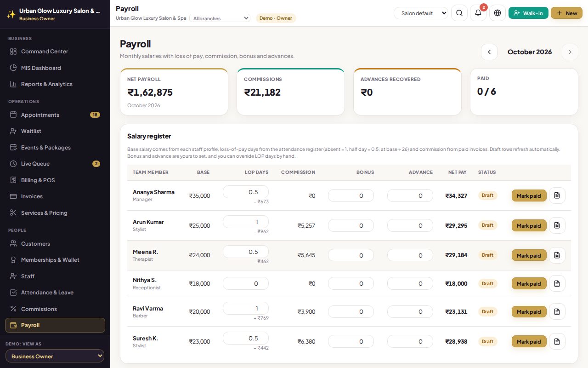
Task: Mark Ravi Varma as paid
Action: [x=529, y=311]
